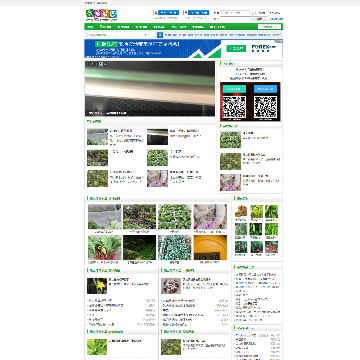The height and width of the screenshot is (360, 360).
Task: Select the QR code under the blue button
Action: (x=265, y=107)
